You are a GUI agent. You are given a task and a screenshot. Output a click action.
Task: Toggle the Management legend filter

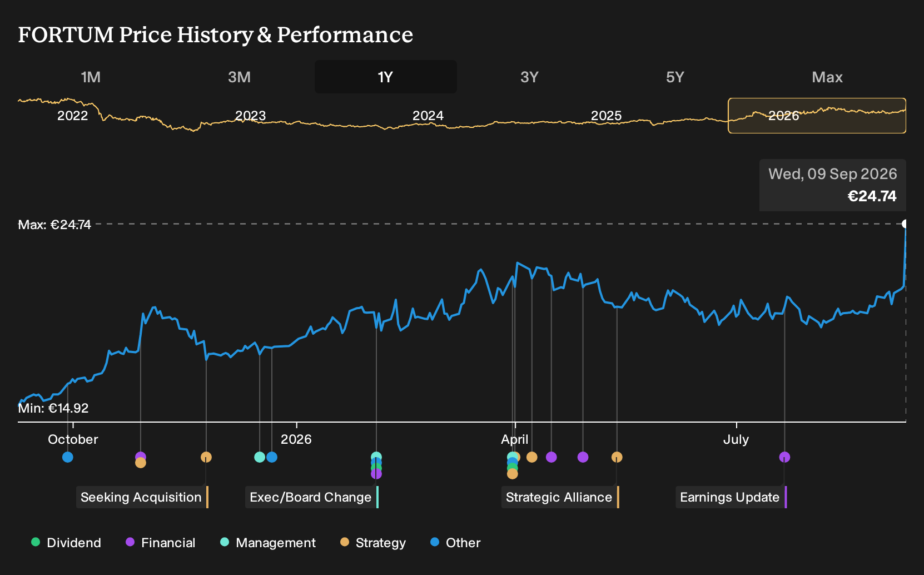(x=268, y=543)
